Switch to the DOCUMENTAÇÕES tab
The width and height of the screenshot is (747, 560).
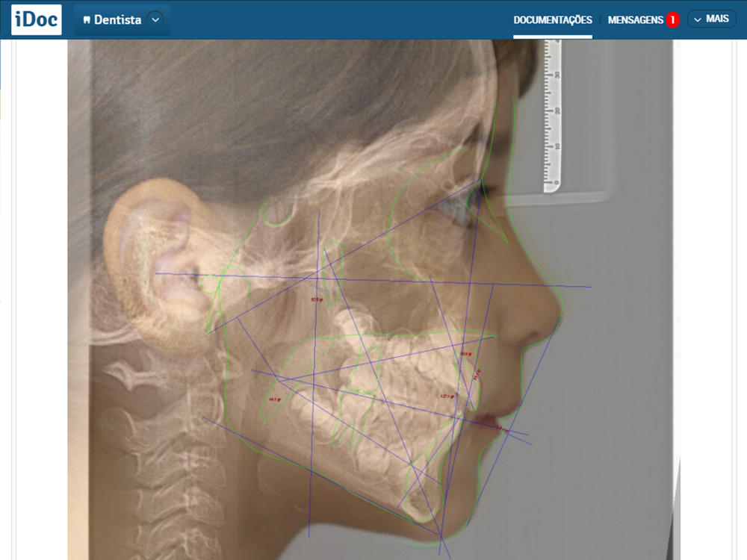pyautogui.click(x=553, y=20)
